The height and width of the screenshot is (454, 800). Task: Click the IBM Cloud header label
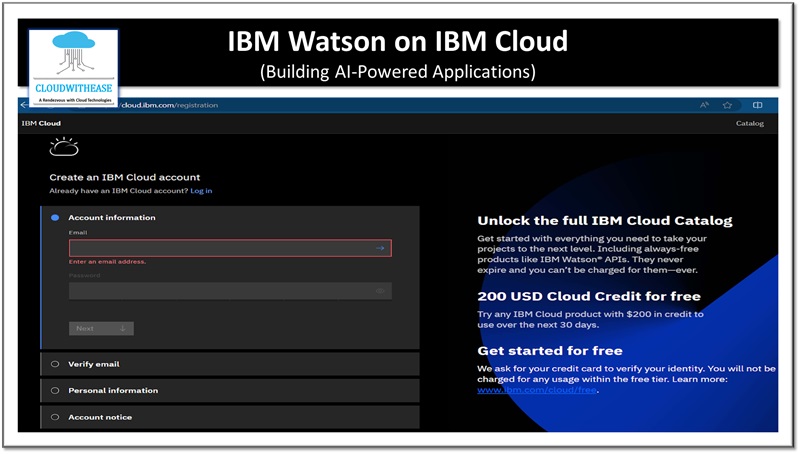click(x=41, y=123)
